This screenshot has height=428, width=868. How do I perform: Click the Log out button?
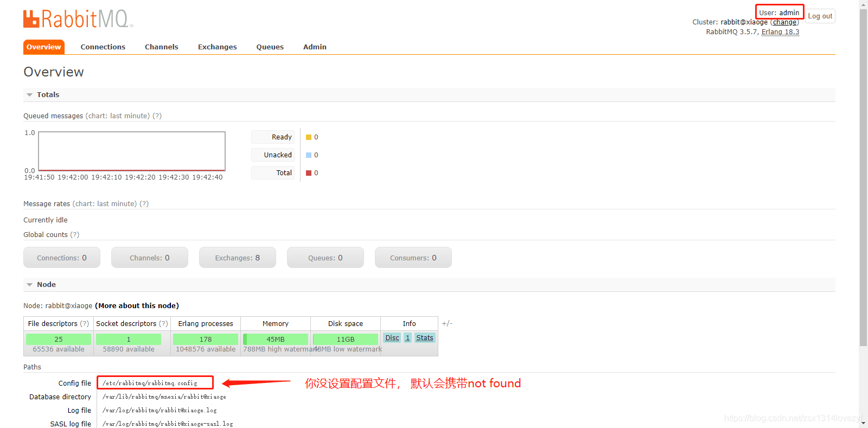820,16
